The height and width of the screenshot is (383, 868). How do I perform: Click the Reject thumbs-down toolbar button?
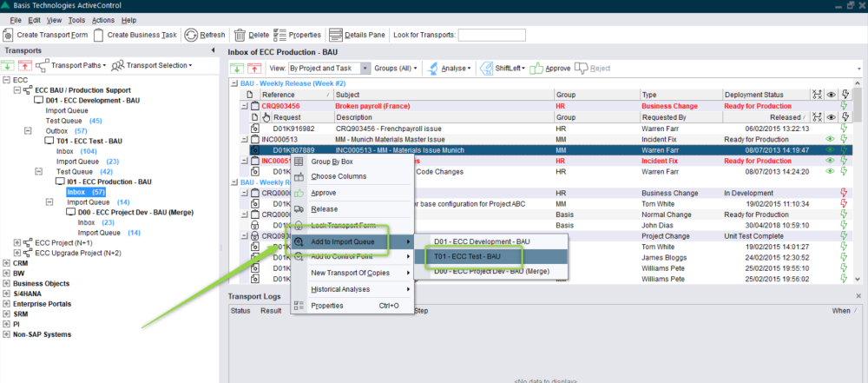(x=592, y=68)
